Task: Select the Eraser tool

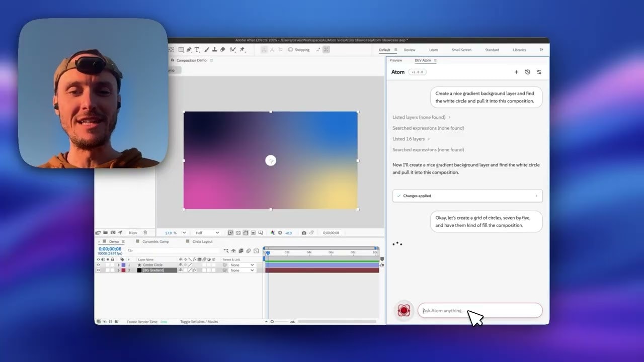Action: pos(223,50)
